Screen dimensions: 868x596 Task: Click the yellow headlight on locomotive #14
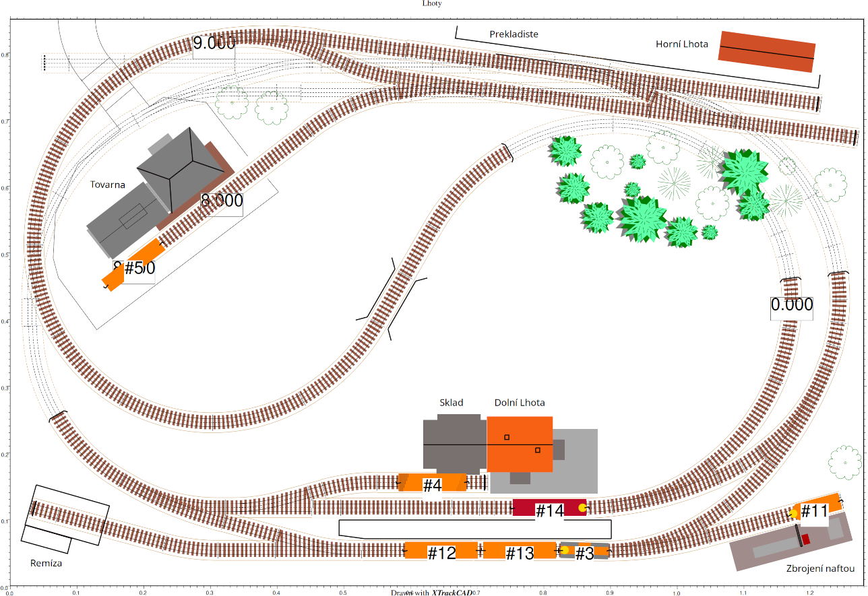582,508
